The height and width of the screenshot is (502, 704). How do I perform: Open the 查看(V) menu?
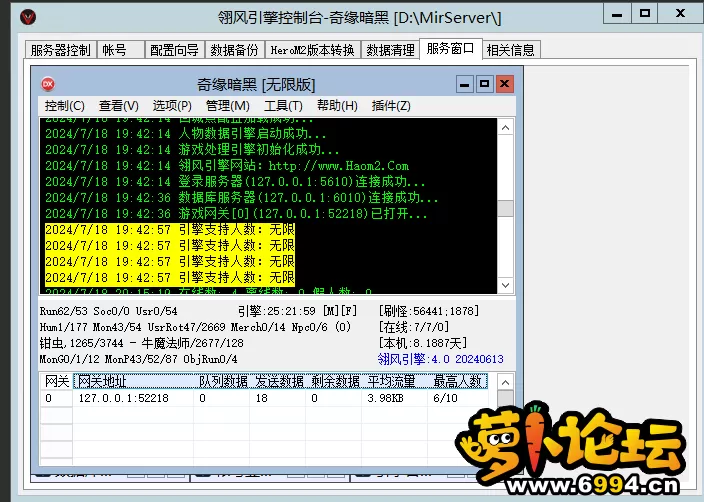(119, 106)
